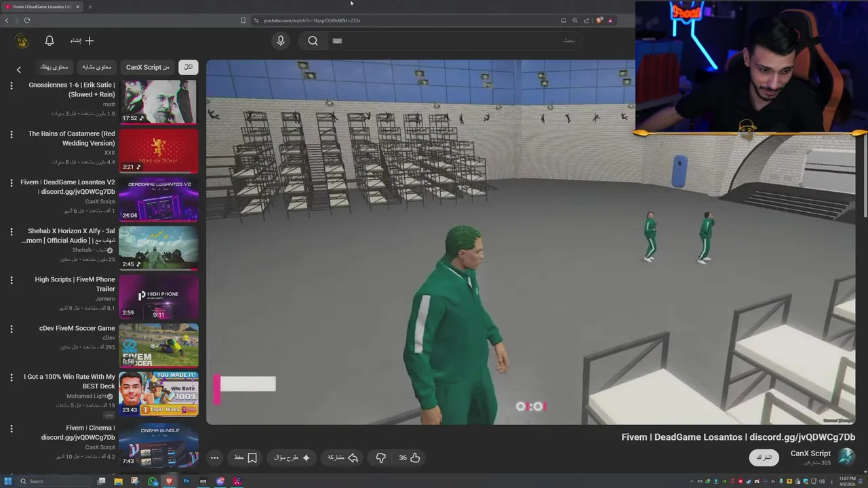Viewport: 868px width, 488px height.
Task: Open '100% Win Rate' deck video thumbnail
Action: [159, 394]
